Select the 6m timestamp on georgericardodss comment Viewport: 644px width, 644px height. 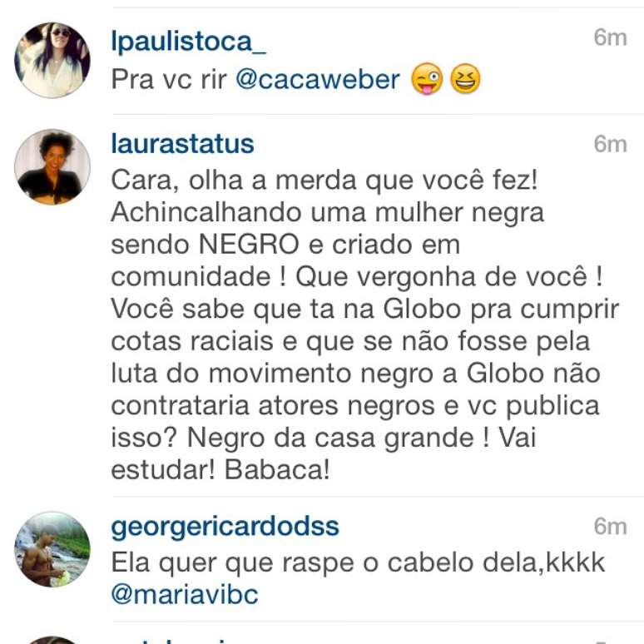pos(610,527)
